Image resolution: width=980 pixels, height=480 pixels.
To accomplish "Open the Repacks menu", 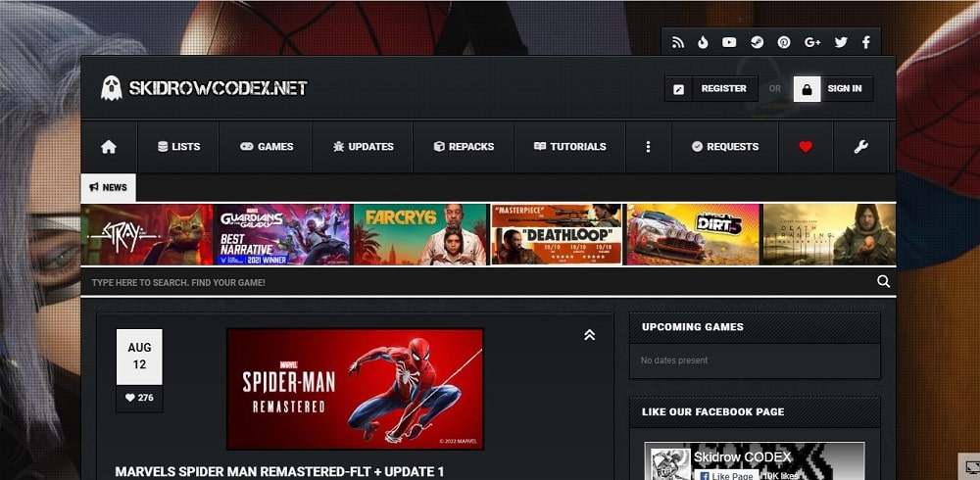I will [464, 147].
